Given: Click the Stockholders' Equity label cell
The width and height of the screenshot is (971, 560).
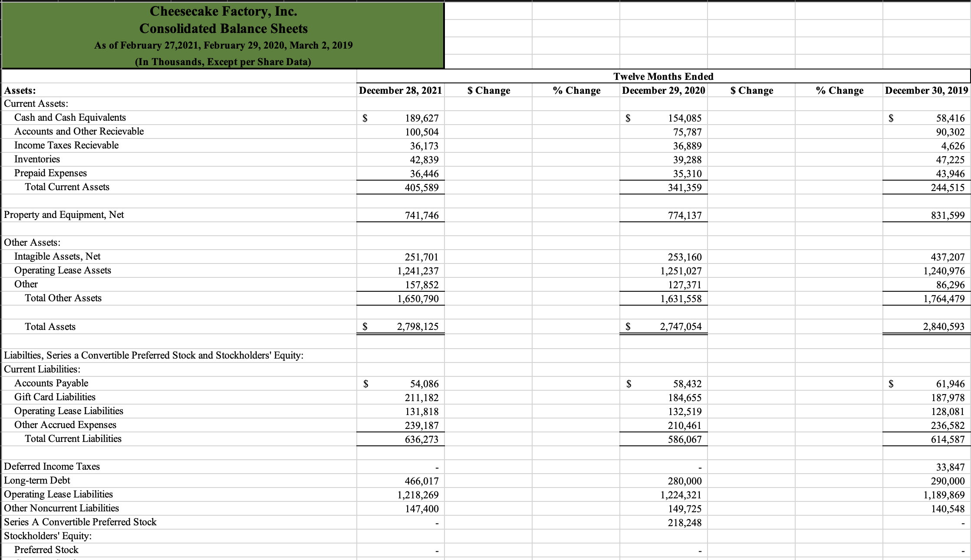Looking at the screenshot, I should (x=47, y=536).
